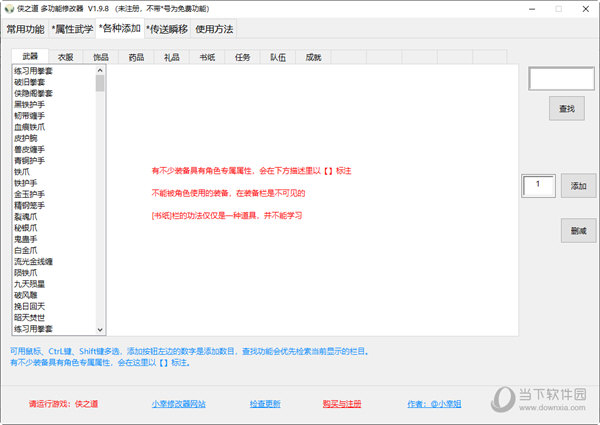Click the up arrow of the weapon list scrollbar
The width and height of the screenshot is (600, 425).
click(x=100, y=70)
